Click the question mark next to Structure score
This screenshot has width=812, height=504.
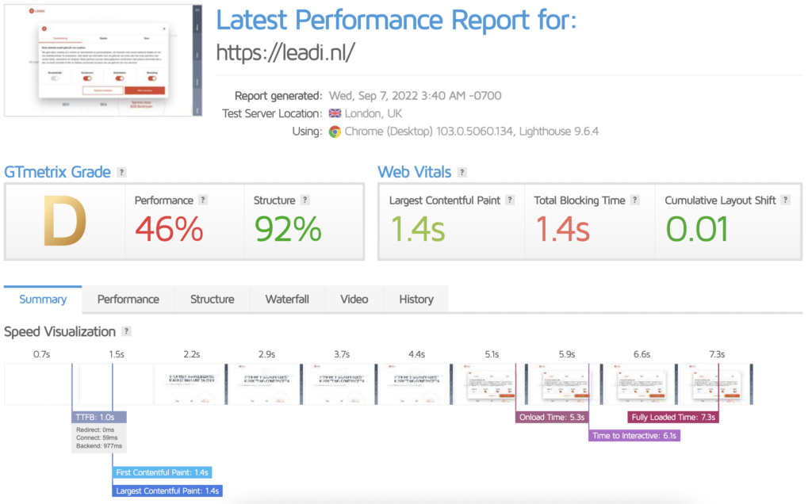pos(305,200)
